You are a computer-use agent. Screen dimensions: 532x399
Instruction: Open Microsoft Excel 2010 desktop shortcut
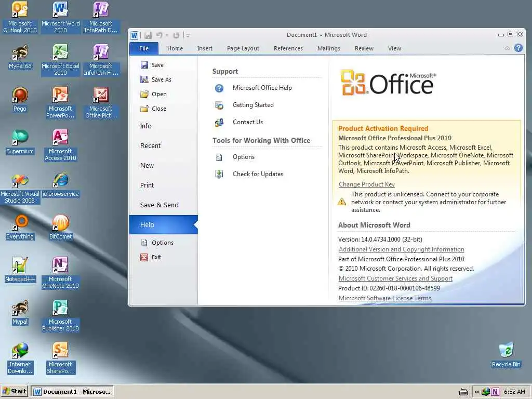click(x=60, y=60)
